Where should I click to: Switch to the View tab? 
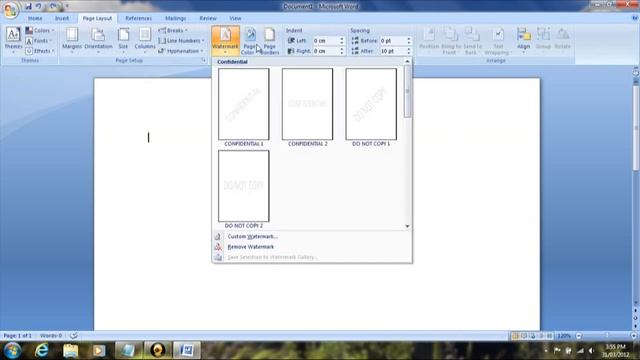coord(235,18)
